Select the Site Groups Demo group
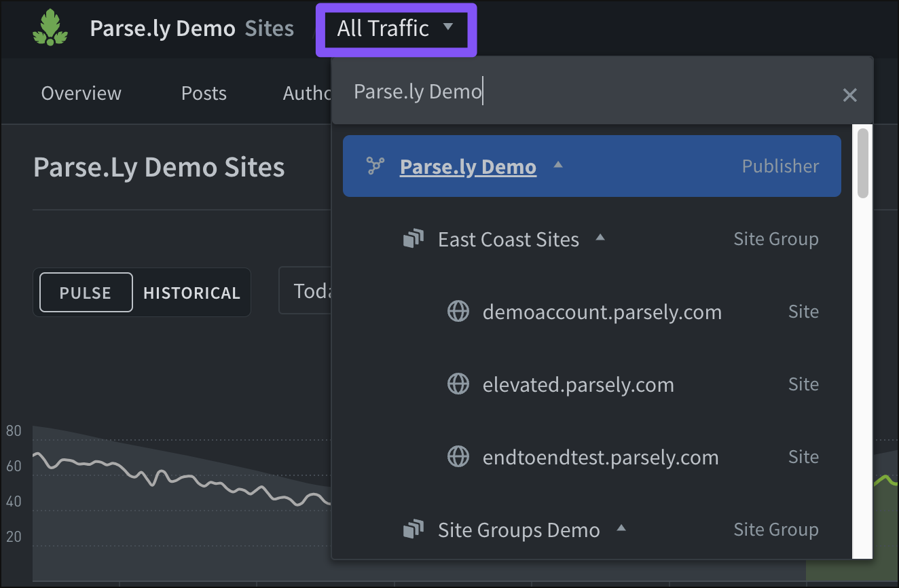Image resolution: width=899 pixels, height=588 pixels. (x=519, y=530)
